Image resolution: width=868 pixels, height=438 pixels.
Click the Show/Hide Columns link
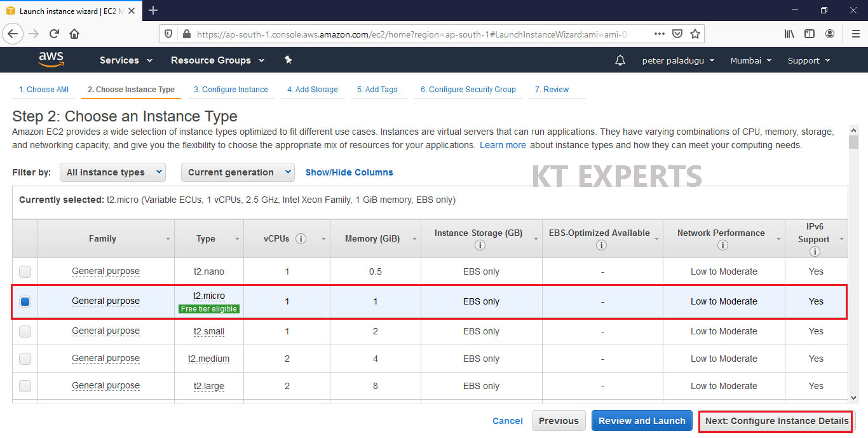coord(349,172)
